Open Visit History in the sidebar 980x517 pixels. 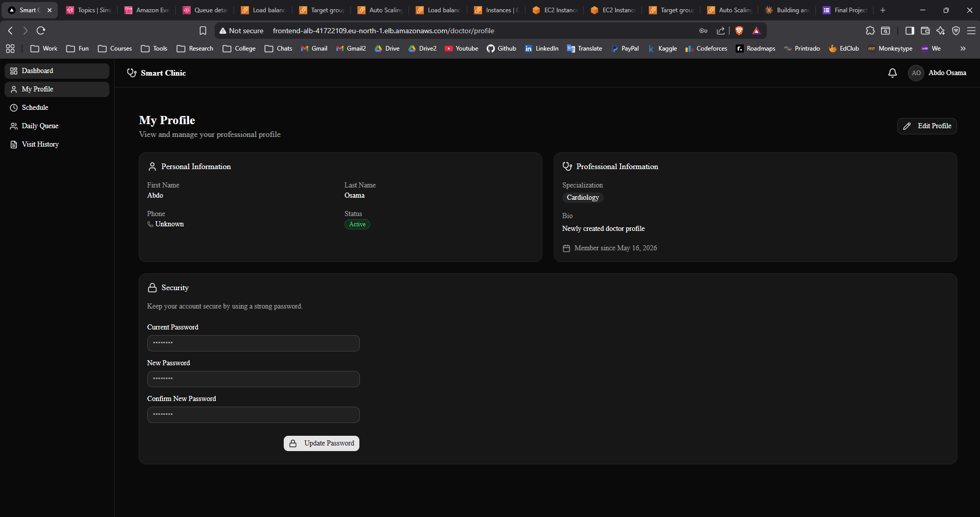[x=57, y=145]
